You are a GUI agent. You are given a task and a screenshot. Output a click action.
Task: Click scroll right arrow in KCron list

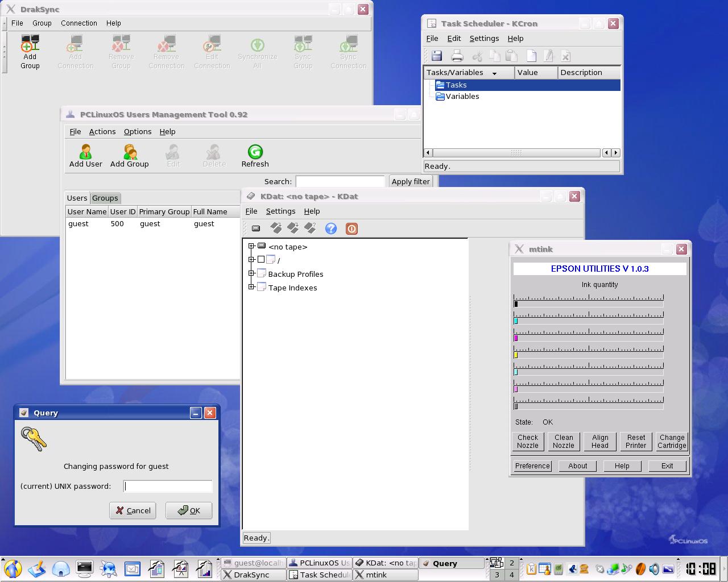point(616,153)
